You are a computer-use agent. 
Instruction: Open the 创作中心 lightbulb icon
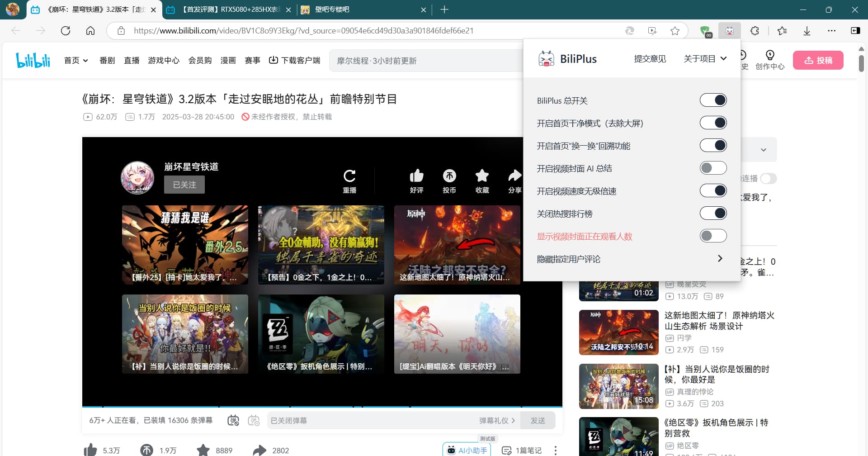click(770, 60)
